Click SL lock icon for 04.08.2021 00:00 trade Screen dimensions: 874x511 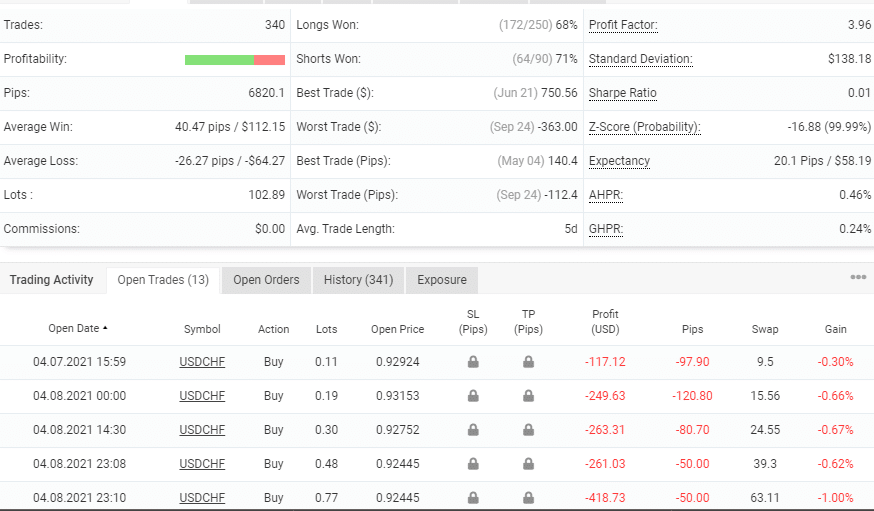coord(473,396)
